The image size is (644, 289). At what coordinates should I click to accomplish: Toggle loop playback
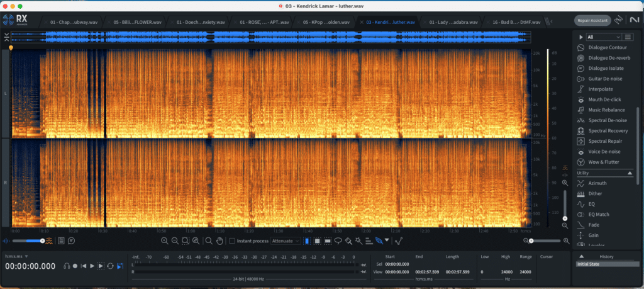pos(110,266)
